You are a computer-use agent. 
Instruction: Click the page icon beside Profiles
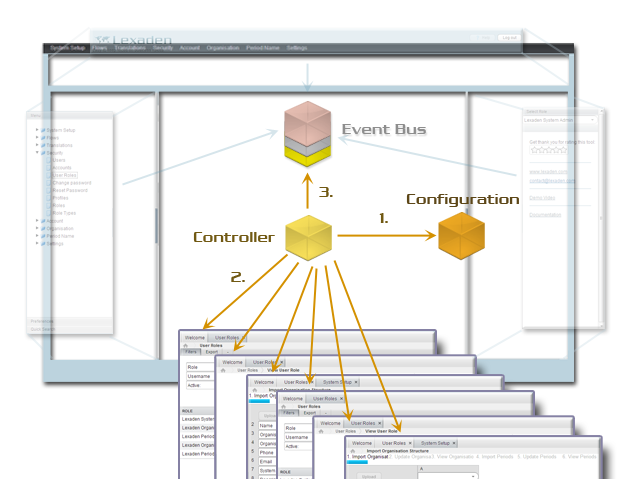pyautogui.click(x=49, y=198)
